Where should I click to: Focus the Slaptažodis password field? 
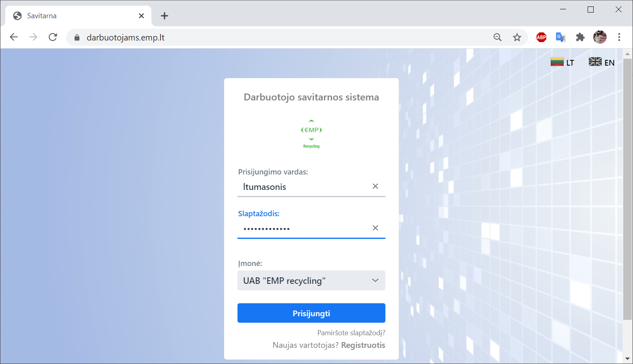tap(311, 229)
